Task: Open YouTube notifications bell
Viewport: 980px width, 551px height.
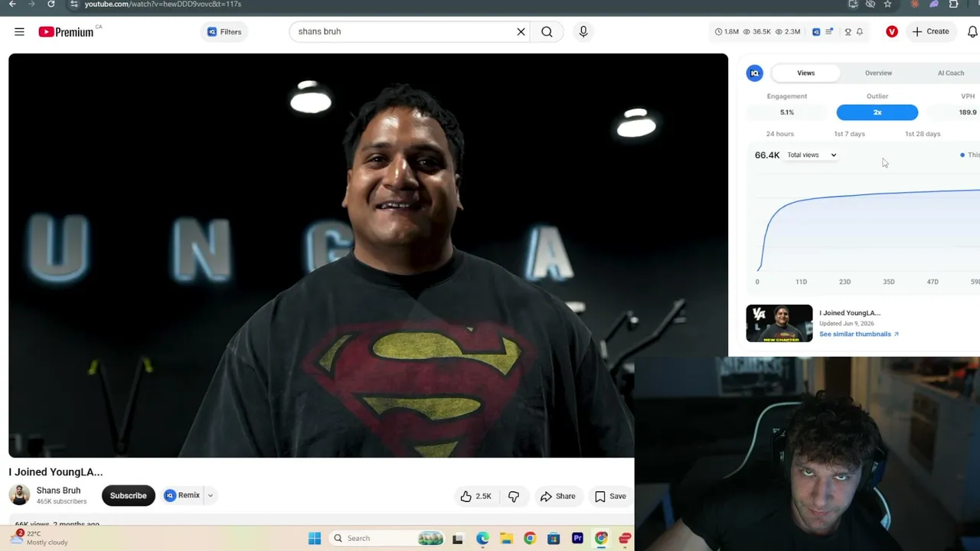Action: 972,31
